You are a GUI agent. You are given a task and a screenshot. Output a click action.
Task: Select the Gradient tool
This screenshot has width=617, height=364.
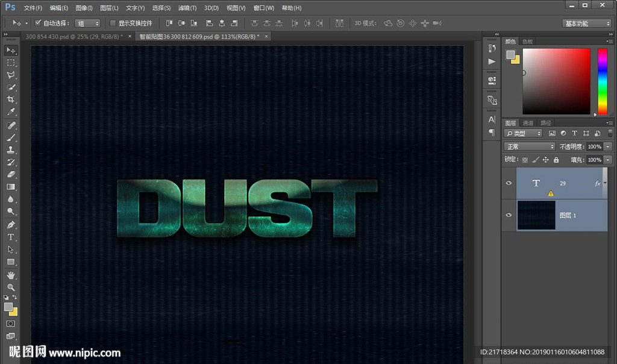[11, 187]
